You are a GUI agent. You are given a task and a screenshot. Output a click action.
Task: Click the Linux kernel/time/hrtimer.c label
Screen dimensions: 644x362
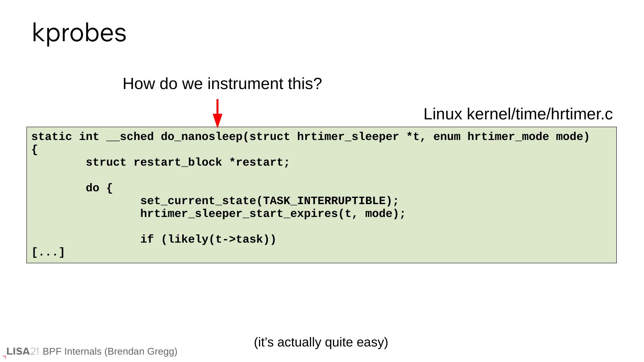pyautogui.click(x=517, y=114)
